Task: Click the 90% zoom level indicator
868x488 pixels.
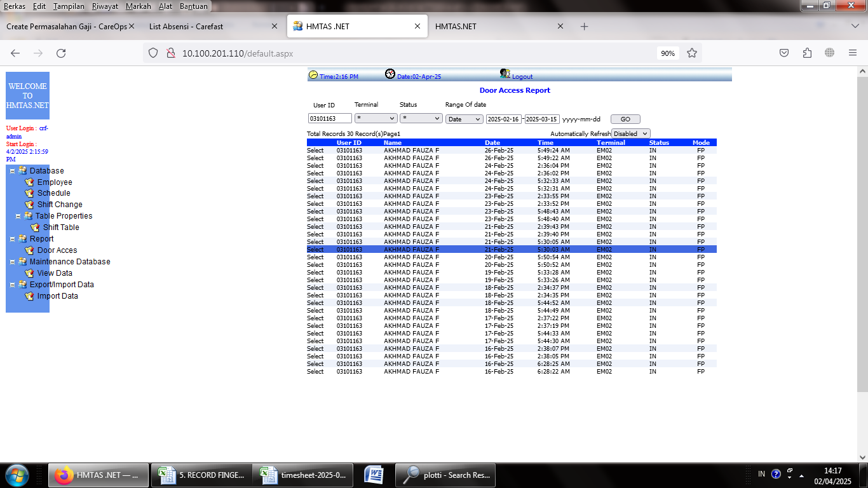Action: [x=668, y=53]
